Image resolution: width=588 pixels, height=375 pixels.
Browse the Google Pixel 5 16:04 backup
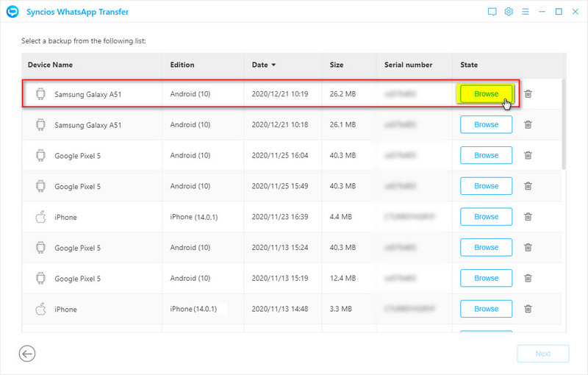486,155
